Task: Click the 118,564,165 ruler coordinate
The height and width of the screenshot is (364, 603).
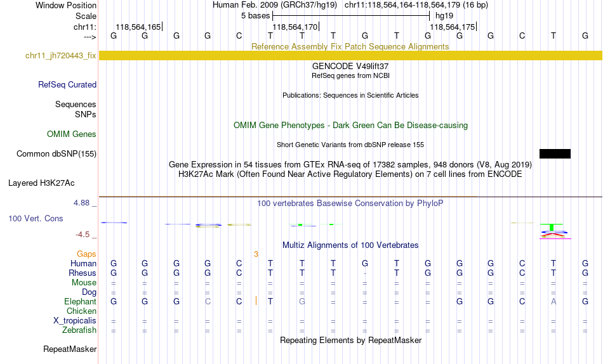Action: (138, 27)
